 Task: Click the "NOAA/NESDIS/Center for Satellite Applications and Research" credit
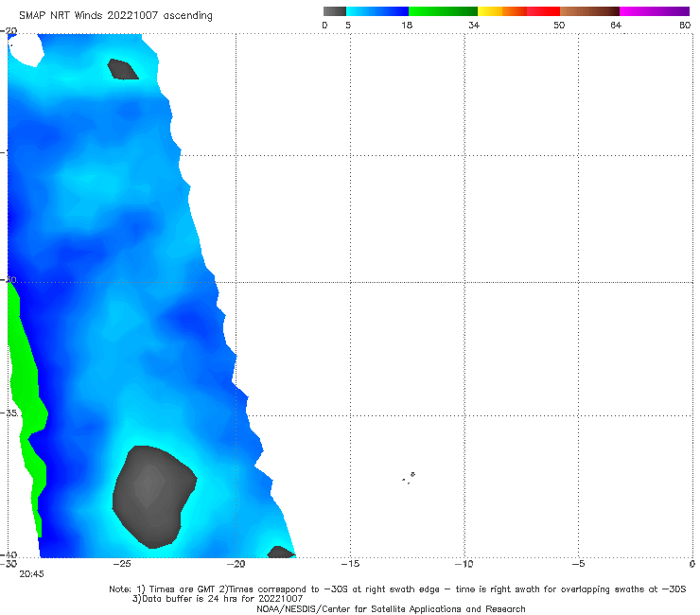tap(391, 608)
